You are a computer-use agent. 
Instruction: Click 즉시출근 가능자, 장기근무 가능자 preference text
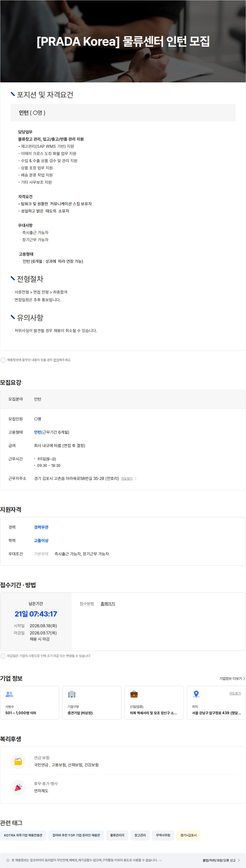click(82, 554)
